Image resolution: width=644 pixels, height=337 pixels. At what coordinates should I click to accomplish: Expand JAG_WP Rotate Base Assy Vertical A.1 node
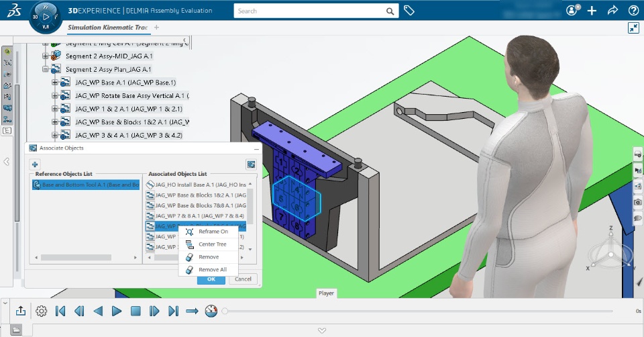pos(54,95)
